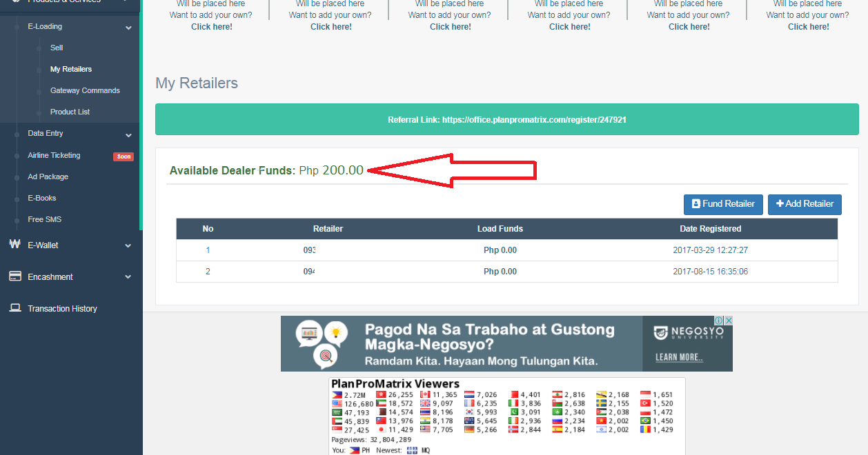
Task: Click the LEARN MORE ad link
Action: click(x=679, y=357)
